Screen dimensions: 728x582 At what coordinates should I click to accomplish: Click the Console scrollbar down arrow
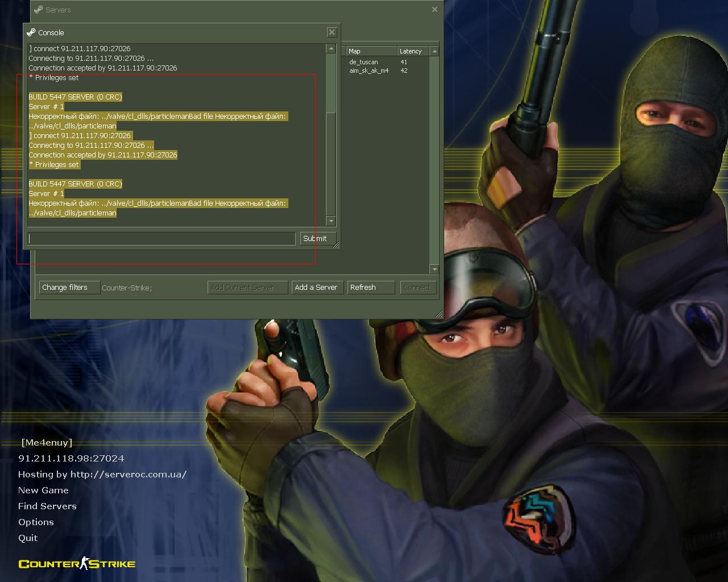[x=331, y=221]
